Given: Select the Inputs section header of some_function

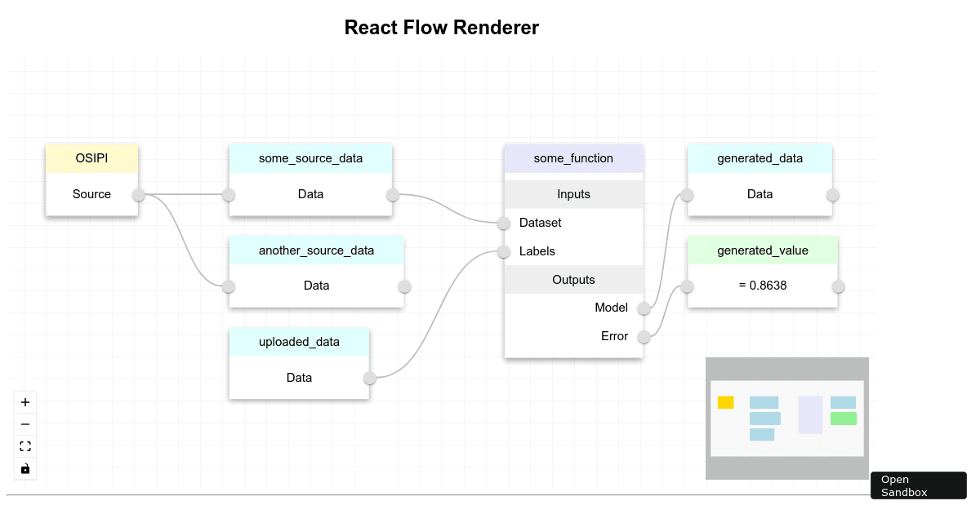Looking at the screenshot, I should (x=573, y=194).
